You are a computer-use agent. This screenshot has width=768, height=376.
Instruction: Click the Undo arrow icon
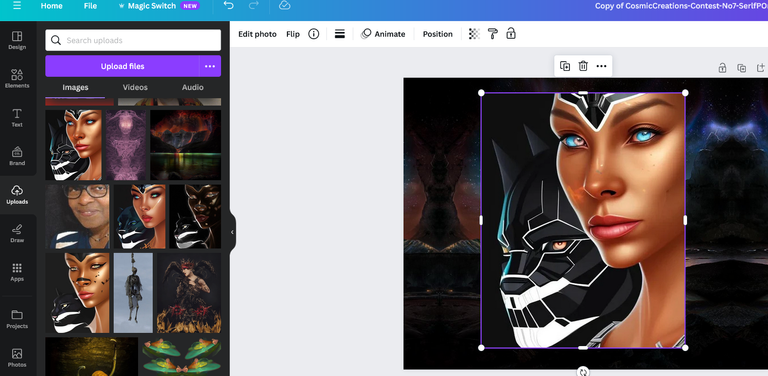(x=228, y=5)
